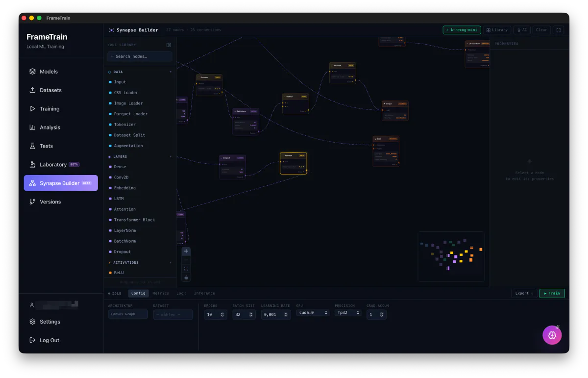Viewport: 588px width, 378px height.
Task: Select the Attention layer library node
Action: coord(140,209)
